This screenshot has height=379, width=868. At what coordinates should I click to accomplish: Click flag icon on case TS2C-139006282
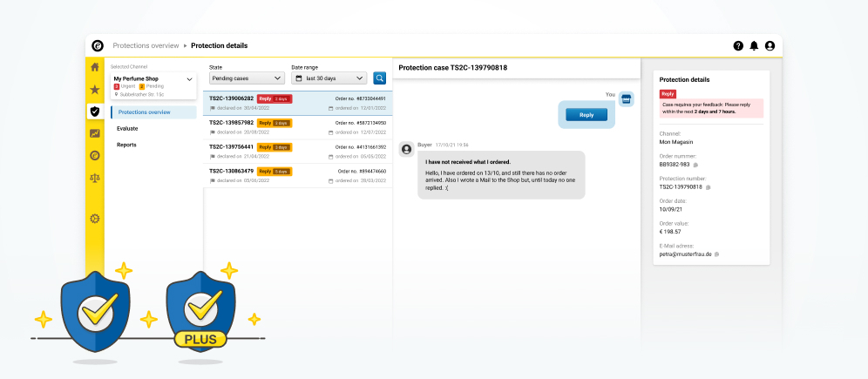click(x=213, y=108)
